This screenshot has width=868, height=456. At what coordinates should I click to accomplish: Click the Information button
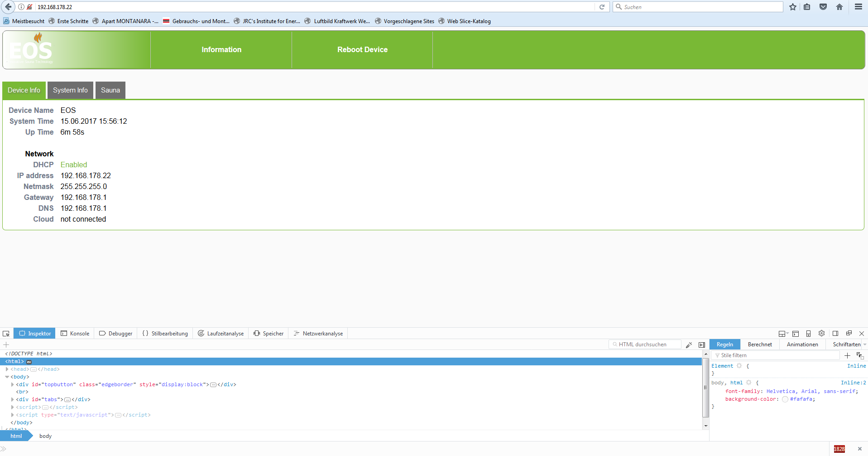pos(221,50)
